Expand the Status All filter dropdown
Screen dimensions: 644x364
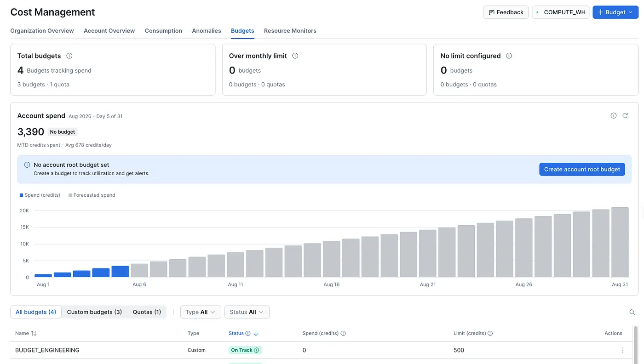[247, 312]
